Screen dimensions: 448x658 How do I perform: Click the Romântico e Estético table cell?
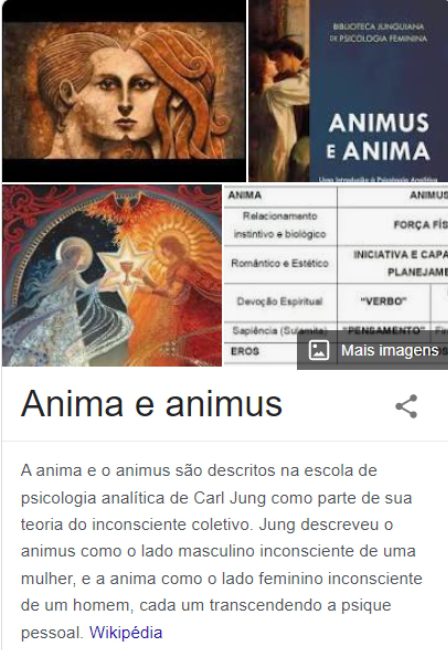(x=280, y=264)
